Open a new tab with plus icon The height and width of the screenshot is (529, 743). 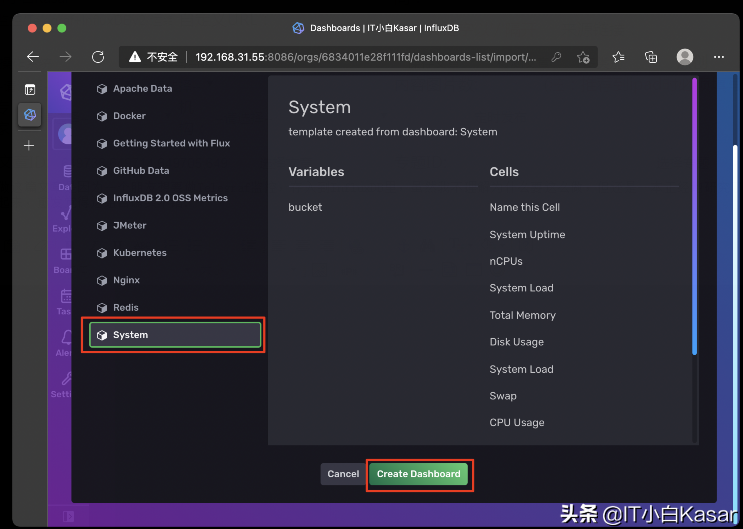tap(29, 146)
